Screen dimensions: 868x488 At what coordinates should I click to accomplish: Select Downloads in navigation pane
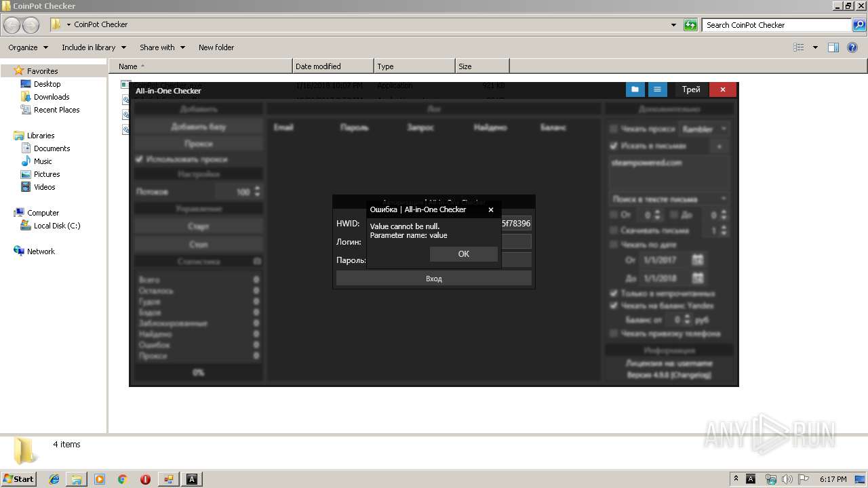[x=52, y=97]
